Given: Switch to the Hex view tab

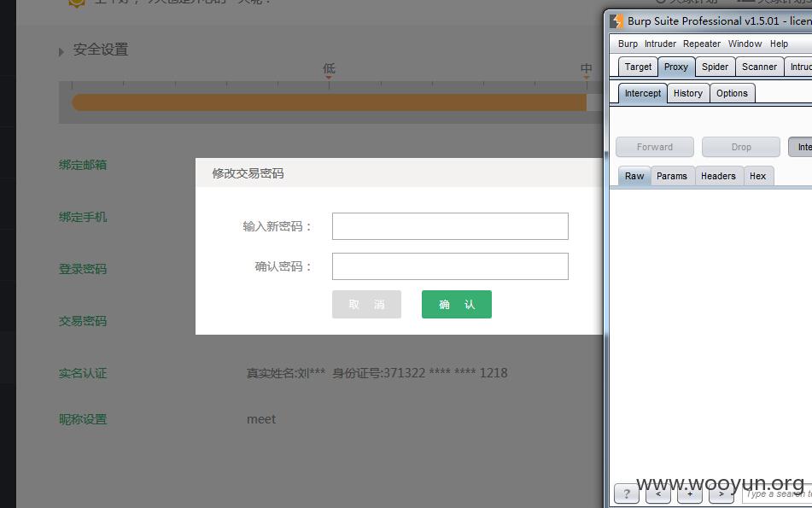Looking at the screenshot, I should pyautogui.click(x=757, y=176).
